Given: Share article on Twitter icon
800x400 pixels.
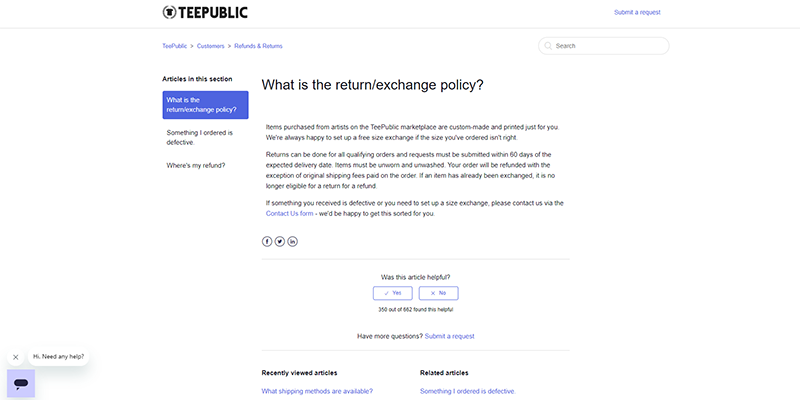Looking at the screenshot, I should point(280,241).
